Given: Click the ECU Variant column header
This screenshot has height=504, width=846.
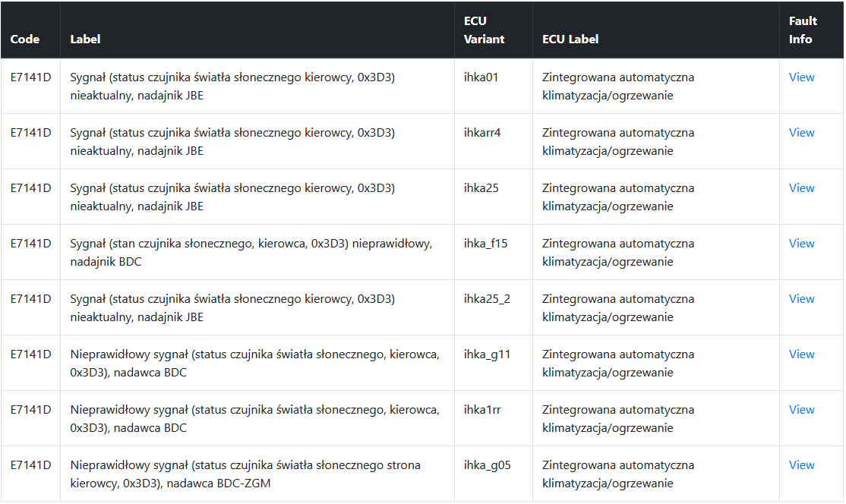Looking at the screenshot, I should (x=484, y=30).
